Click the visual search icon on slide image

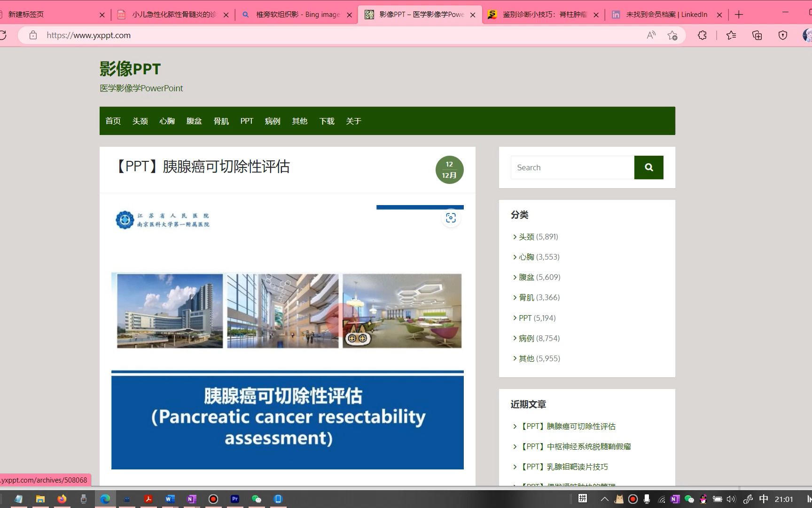pos(451,218)
